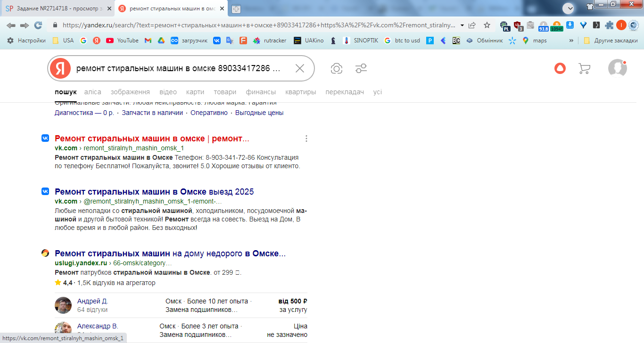
Task: Click the browser address bar URL
Action: tap(259, 25)
